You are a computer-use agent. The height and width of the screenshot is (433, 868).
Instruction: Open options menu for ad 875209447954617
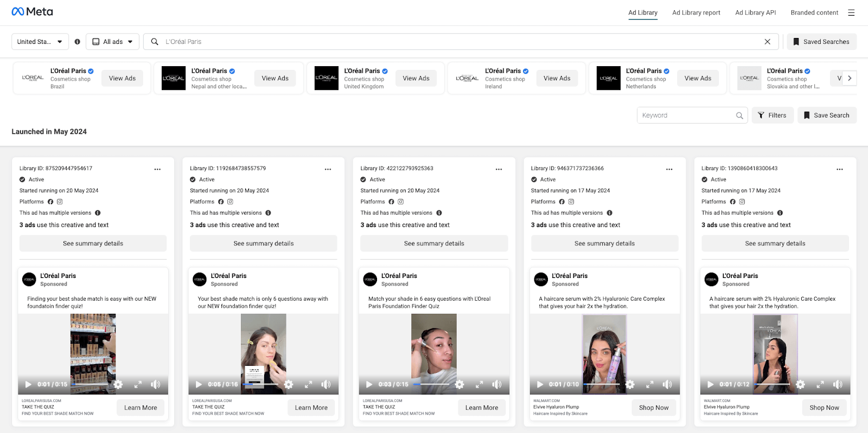click(157, 169)
